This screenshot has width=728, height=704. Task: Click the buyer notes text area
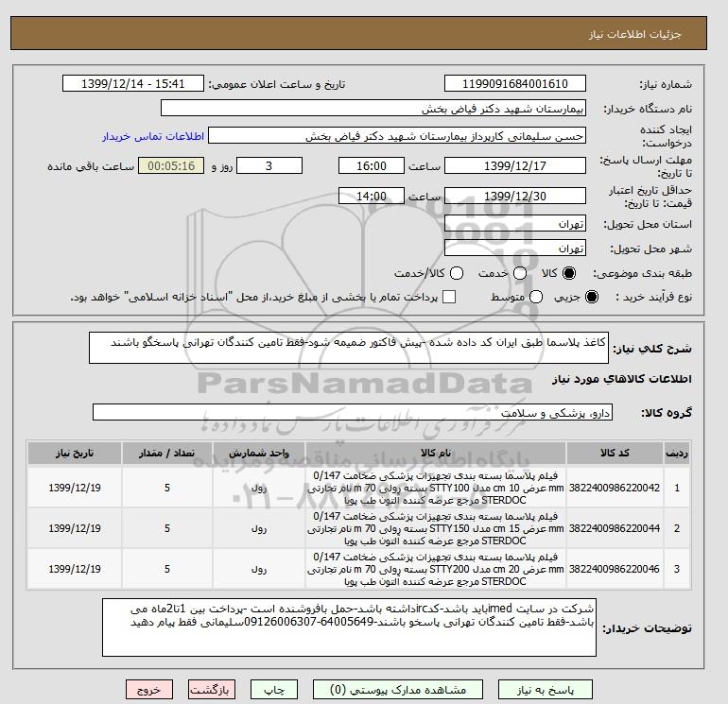349,627
